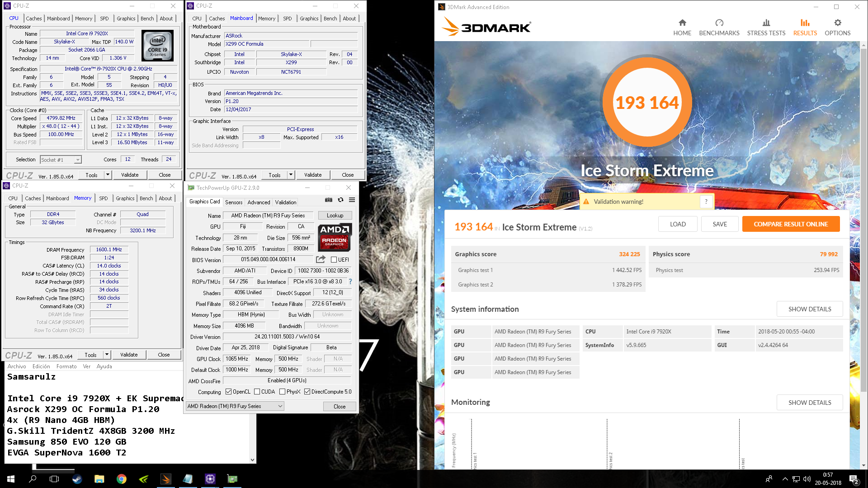Open the Archivo menu in Notepad
Screen dimensions: 868x488
[x=17, y=366]
